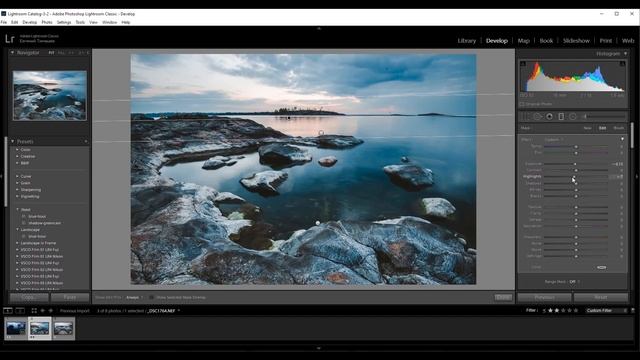
Task: Go back with the left arrow icon
Action: [42, 311]
